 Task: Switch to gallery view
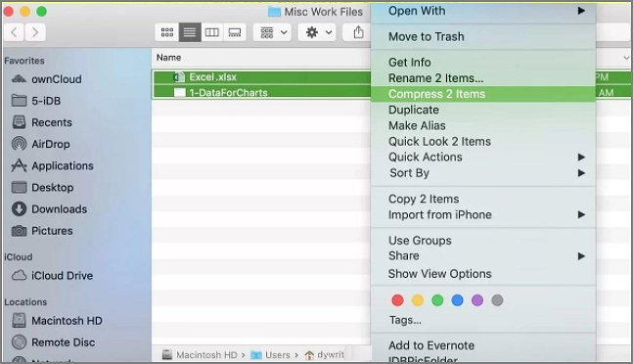click(x=235, y=32)
